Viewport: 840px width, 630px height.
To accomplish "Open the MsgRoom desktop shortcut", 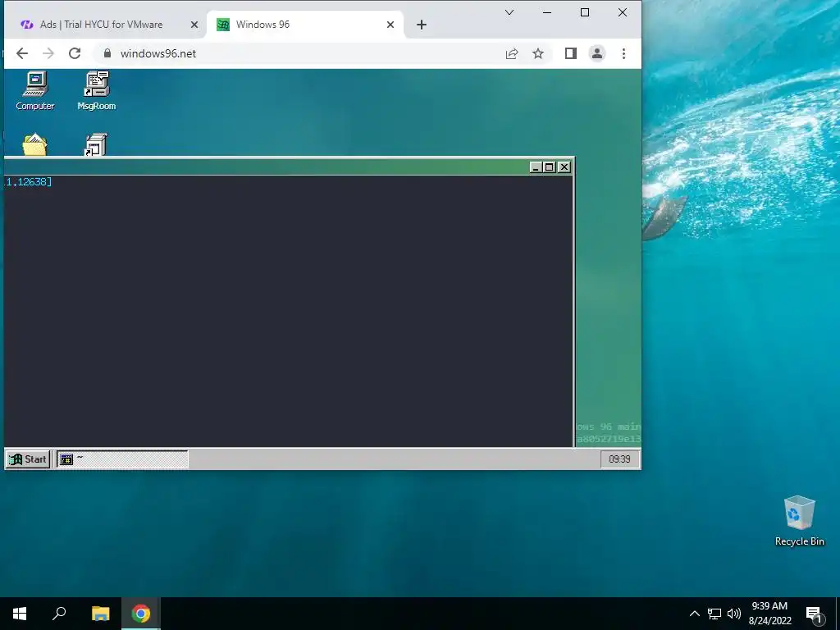I will click(97, 91).
